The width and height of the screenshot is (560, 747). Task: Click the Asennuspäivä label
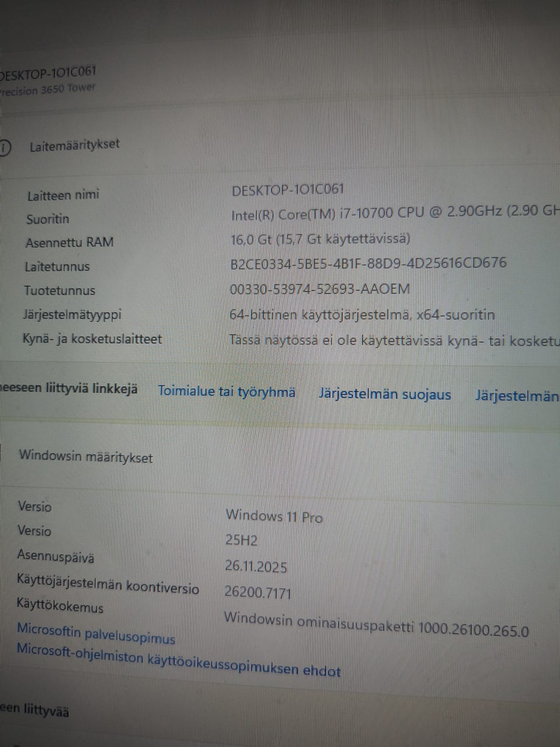pyautogui.click(x=55, y=556)
